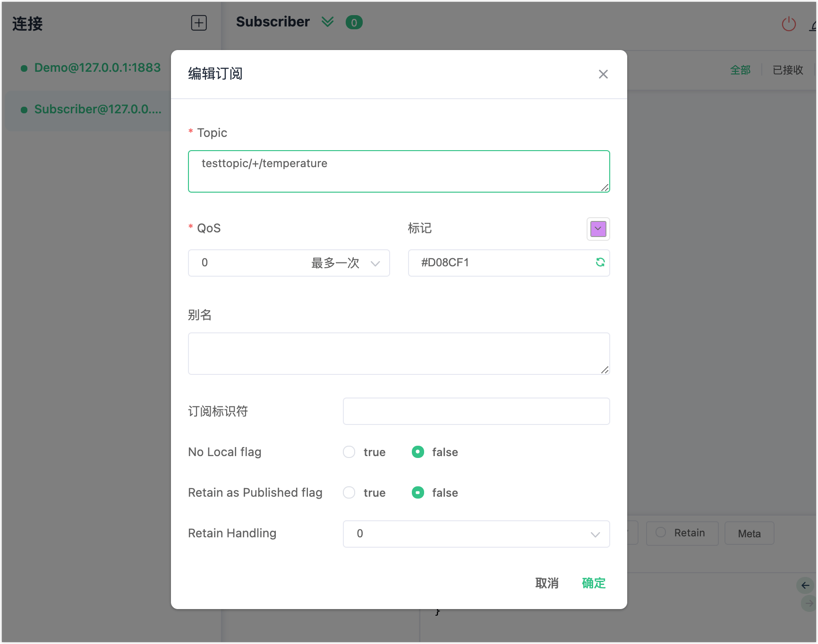The image size is (818, 644).
Task: Set No Local flag to true
Action: 349,452
